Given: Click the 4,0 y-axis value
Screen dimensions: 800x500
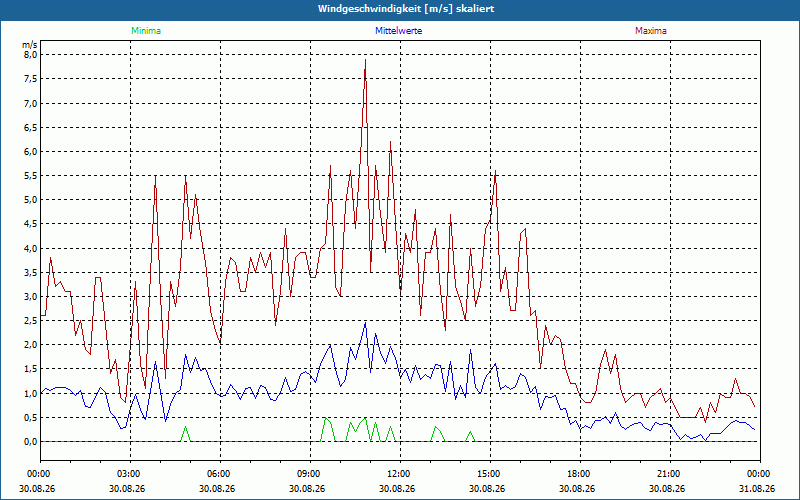Looking at the screenshot, I should 31,248.
